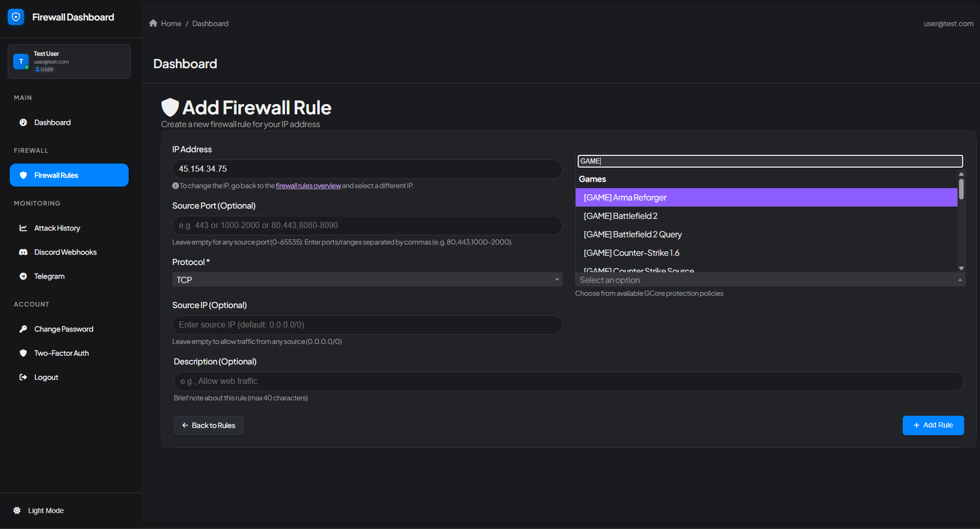Open the Protocol dropdown showing TCP
980x529 pixels.
pyautogui.click(x=366, y=279)
